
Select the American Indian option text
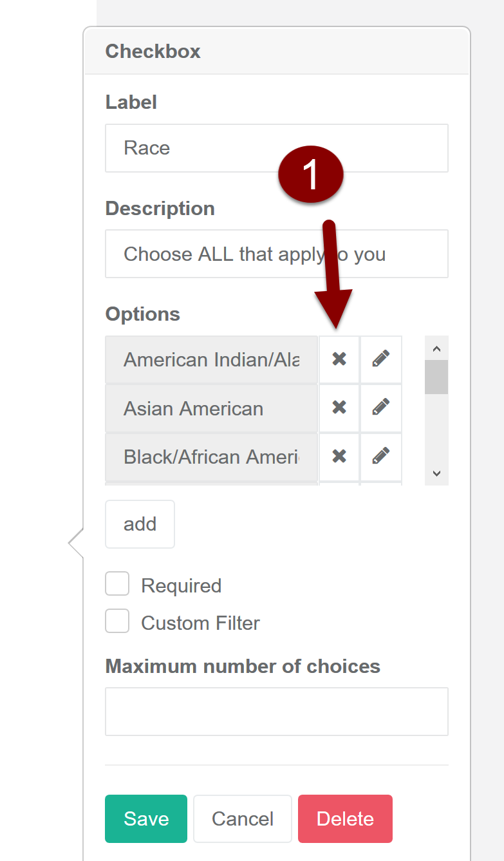coord(211,359)
